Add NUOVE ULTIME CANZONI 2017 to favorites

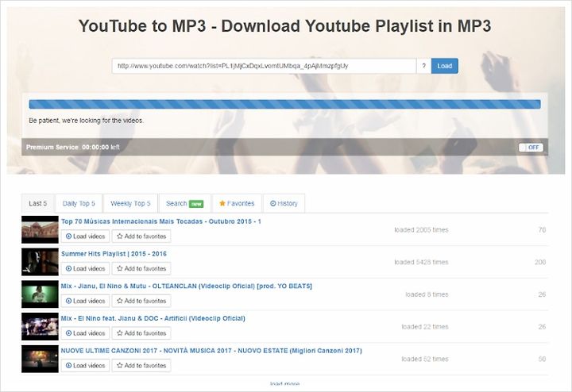pyautogui.click(x=141, y=365)
